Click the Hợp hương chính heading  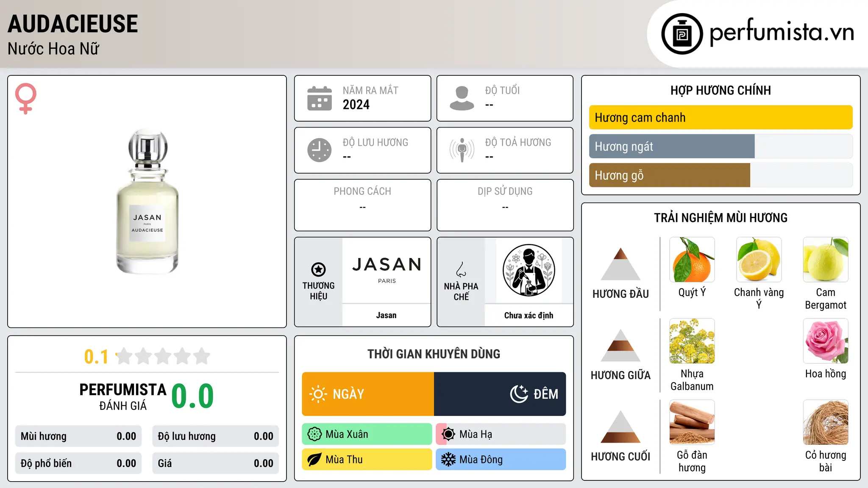point(721,90)
